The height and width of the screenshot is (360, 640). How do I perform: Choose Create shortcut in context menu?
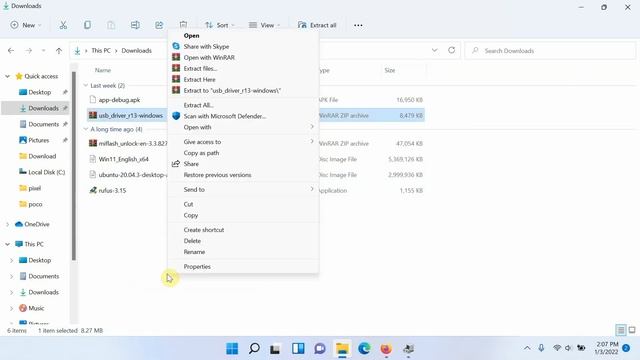pyautogui.click(x=243, y=230)
